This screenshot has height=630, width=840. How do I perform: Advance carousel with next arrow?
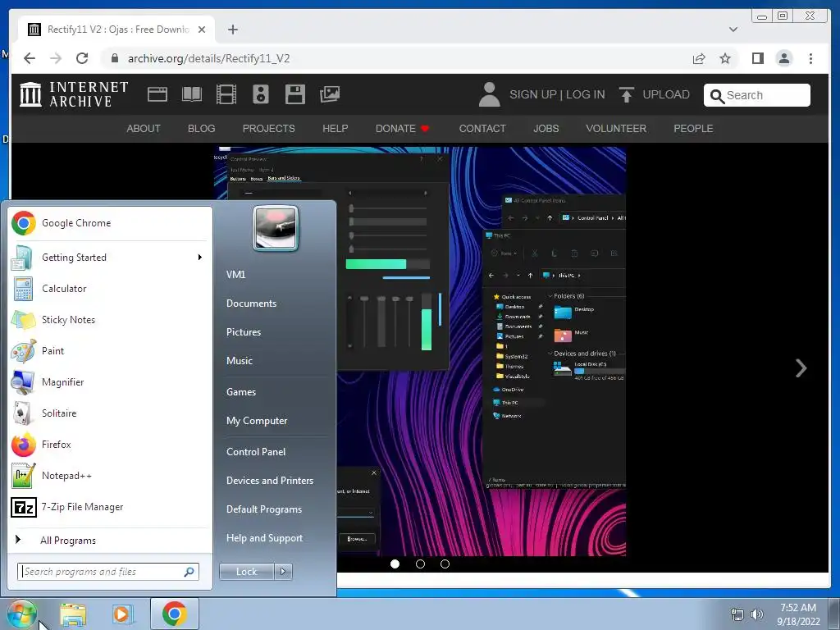coord(801,368)
